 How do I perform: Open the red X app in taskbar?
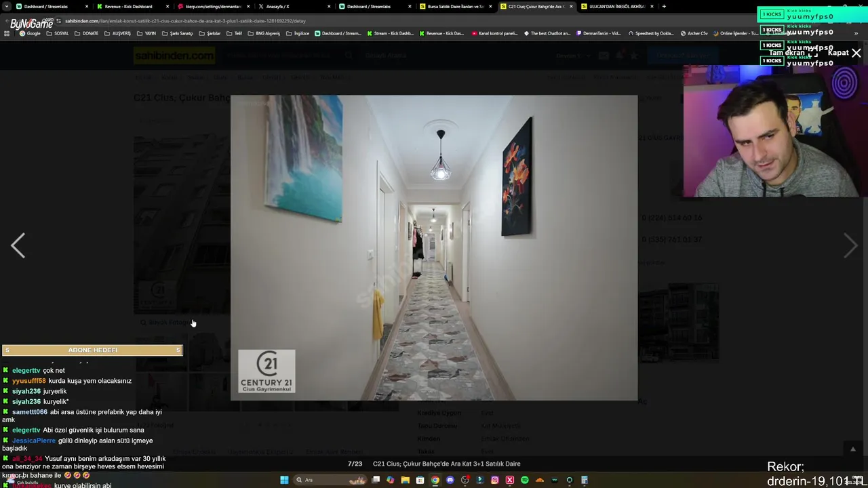[509, 480]
